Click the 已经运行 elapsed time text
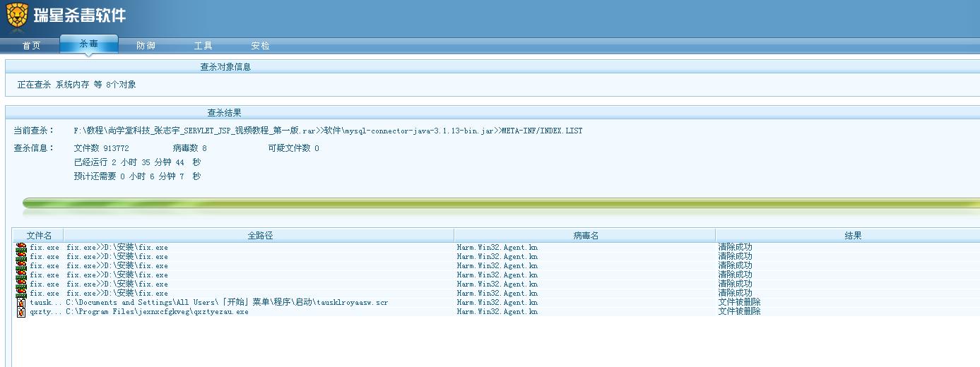This screenshot has height=367, width=980. click(x=137, y=162)
